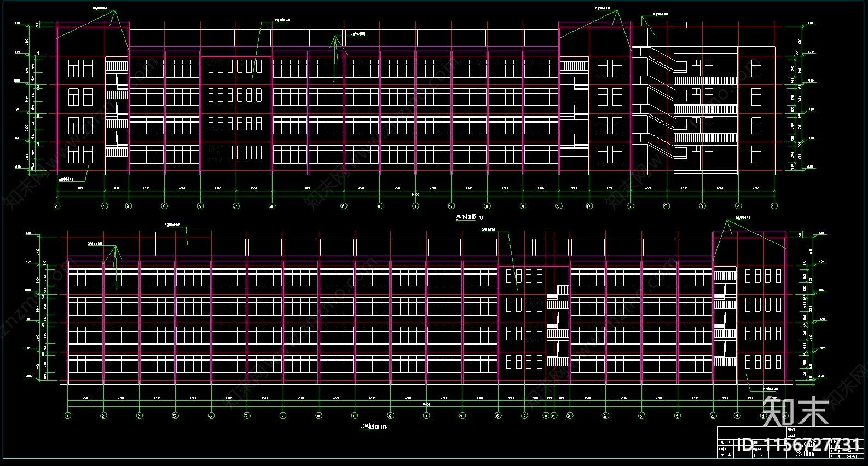Pick axis bubble 5 under the lower elevation
This screenshot has height=466, width=868.
tap(175, 416)
